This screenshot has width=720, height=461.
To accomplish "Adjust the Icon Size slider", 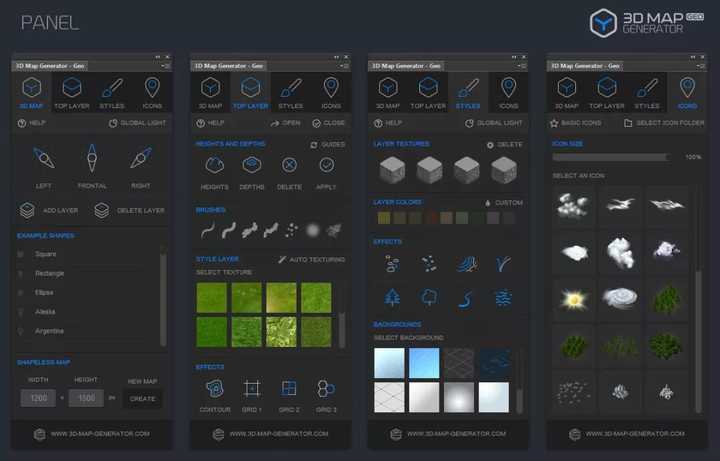I will click(x=610, y=157).
